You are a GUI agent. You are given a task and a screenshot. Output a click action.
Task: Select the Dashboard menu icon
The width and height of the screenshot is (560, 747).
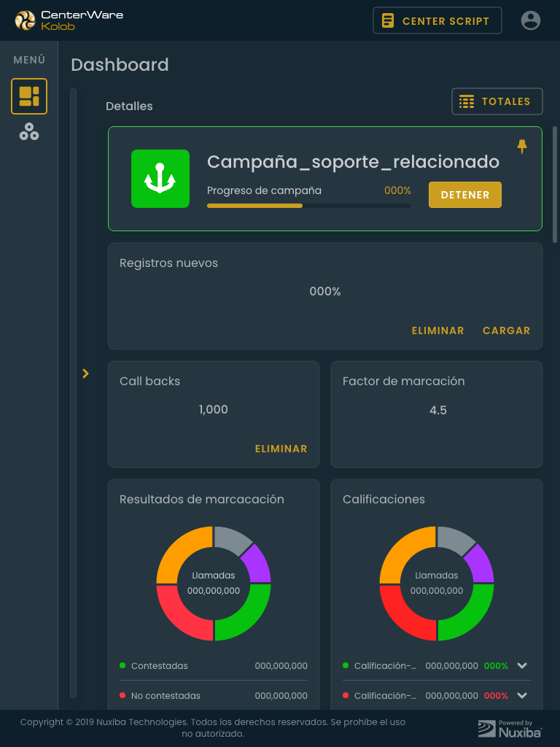29,96
